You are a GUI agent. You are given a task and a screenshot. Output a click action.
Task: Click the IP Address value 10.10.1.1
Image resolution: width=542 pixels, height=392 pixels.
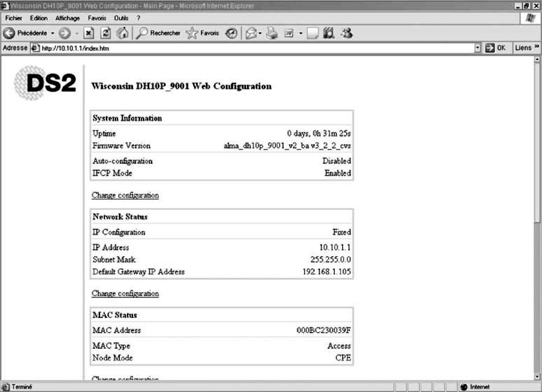(335, 247)
